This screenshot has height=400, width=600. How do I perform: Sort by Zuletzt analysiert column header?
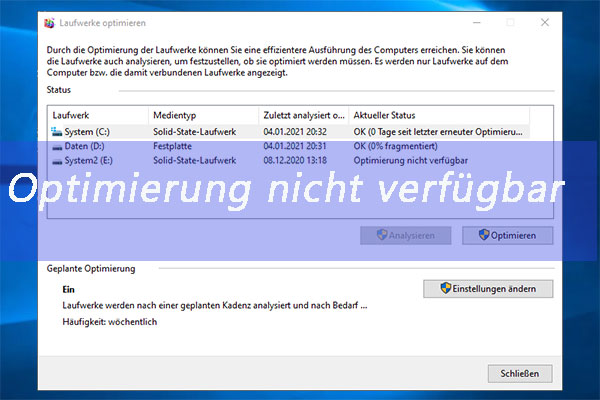304,115
